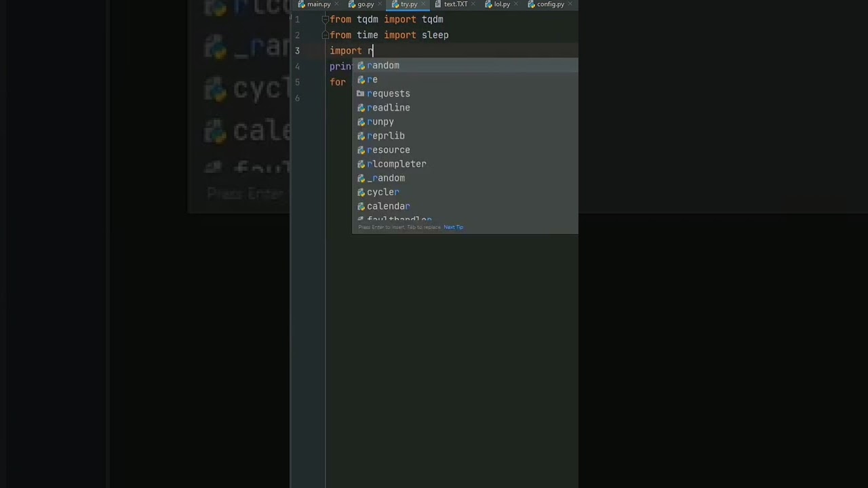The height and width of the screenshot is (488, 868).
Task: Pick the rlcompleter suggestion icon
Action: click(x=361, y=164)
